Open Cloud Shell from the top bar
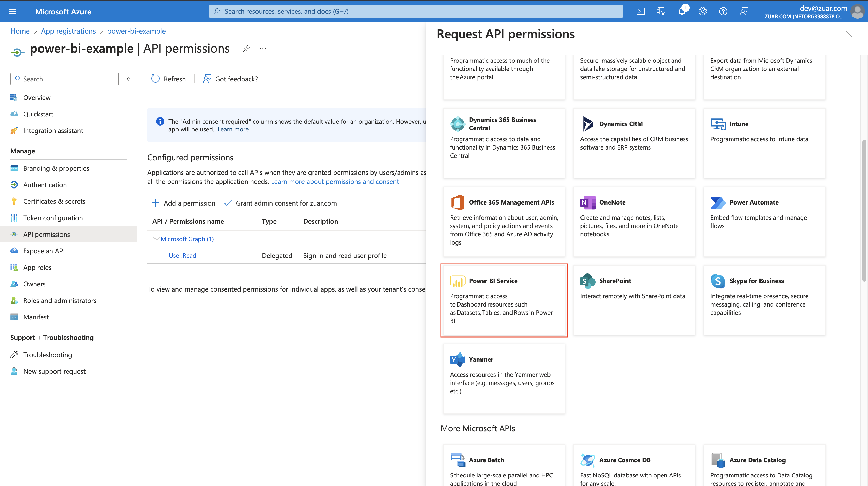 641,11
